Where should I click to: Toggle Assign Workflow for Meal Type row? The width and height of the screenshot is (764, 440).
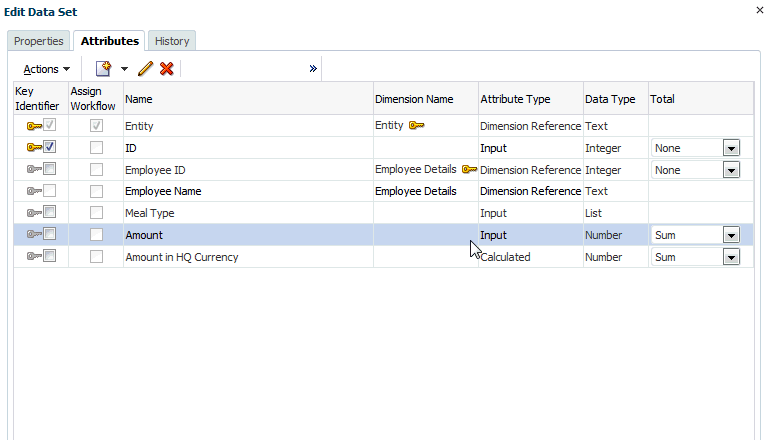tap(96, 213)
